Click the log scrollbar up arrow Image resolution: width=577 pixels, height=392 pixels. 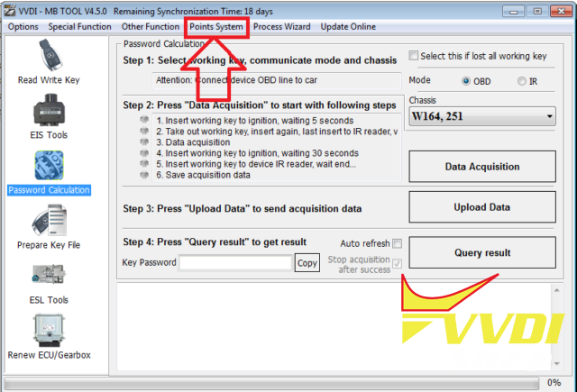(557, 290)
